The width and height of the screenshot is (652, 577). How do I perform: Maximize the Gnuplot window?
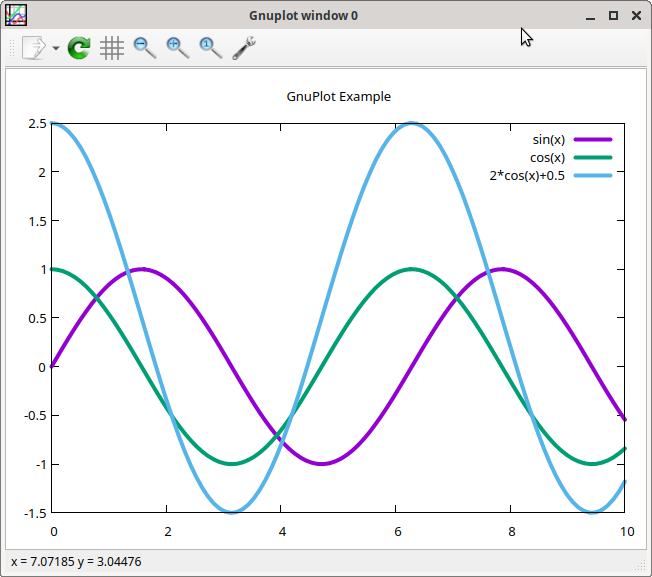click(613, 15)
